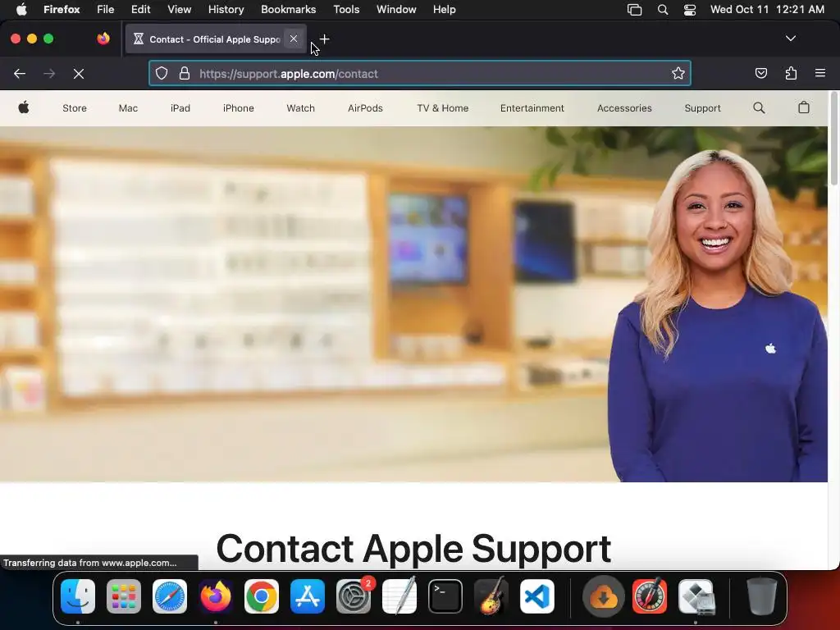Screen dimensions: 840x630
Task: Open the iPad nav link
Action: click(x=180, y=108)
